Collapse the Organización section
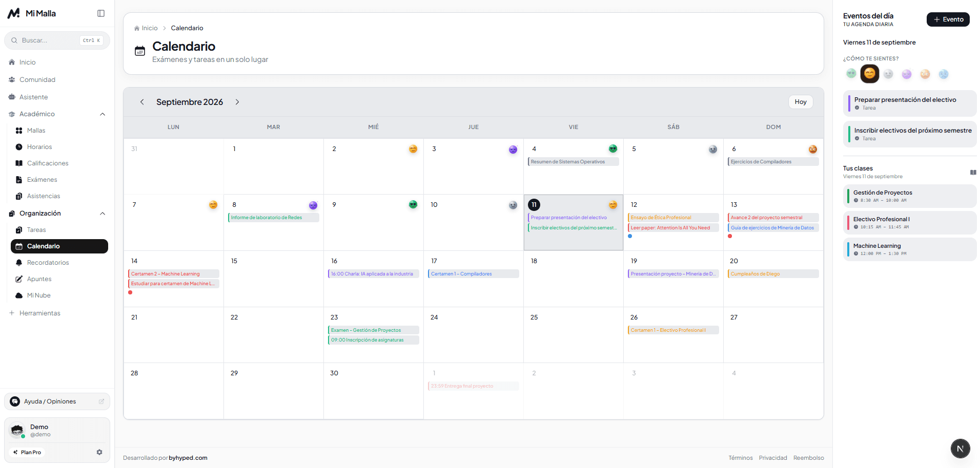980x468 pixels. point(103,214)
